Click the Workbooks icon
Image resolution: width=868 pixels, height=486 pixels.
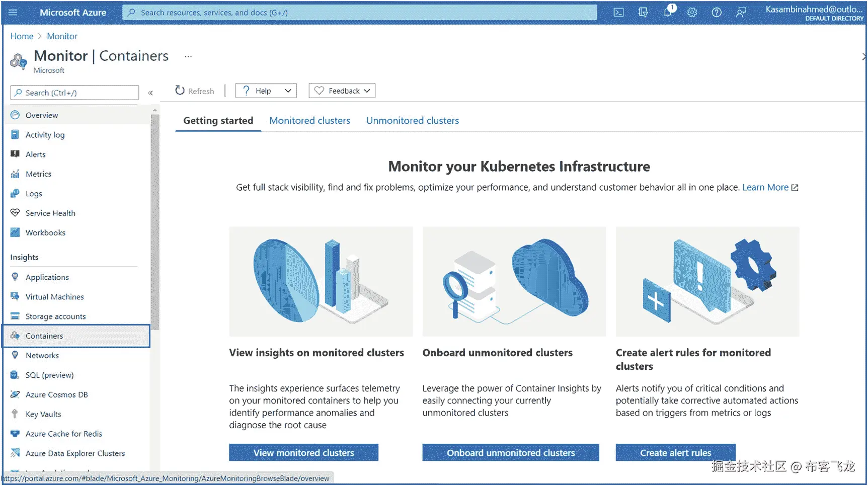15,232
